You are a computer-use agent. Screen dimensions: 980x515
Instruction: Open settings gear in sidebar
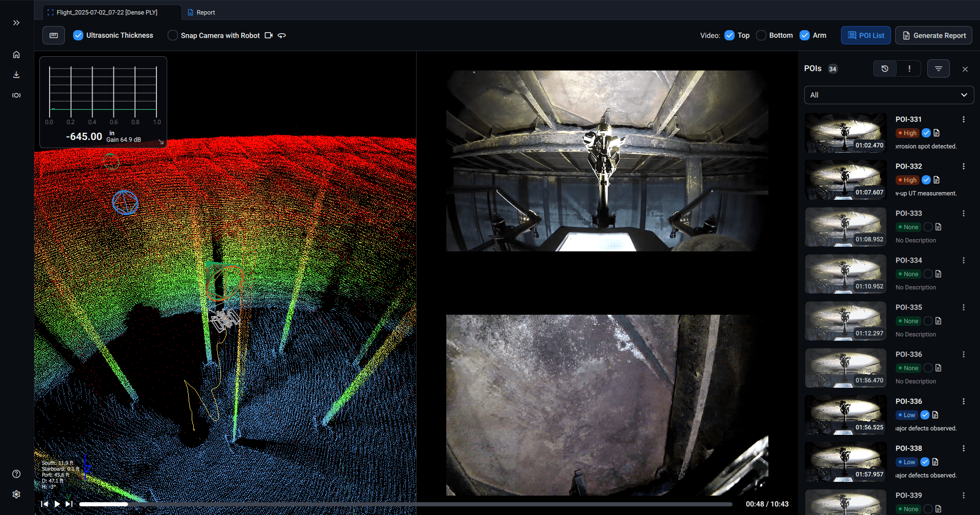16,494
